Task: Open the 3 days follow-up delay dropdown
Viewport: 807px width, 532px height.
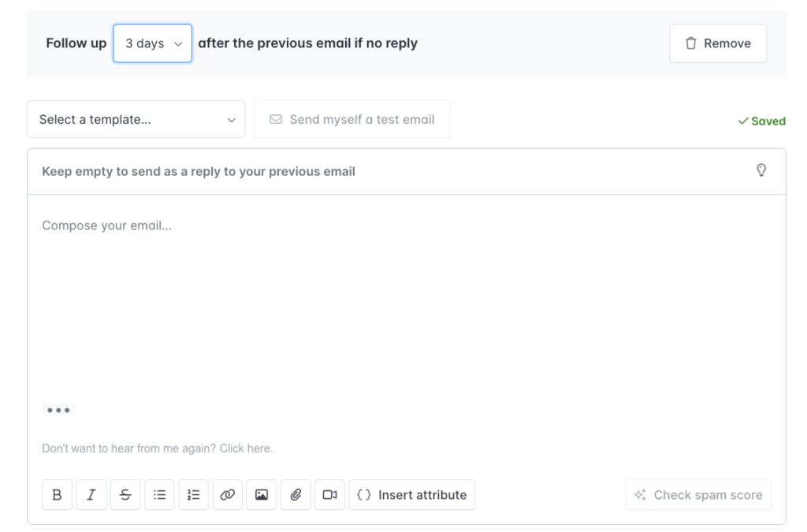Action: pyautogui.click(x=152, y=43)
